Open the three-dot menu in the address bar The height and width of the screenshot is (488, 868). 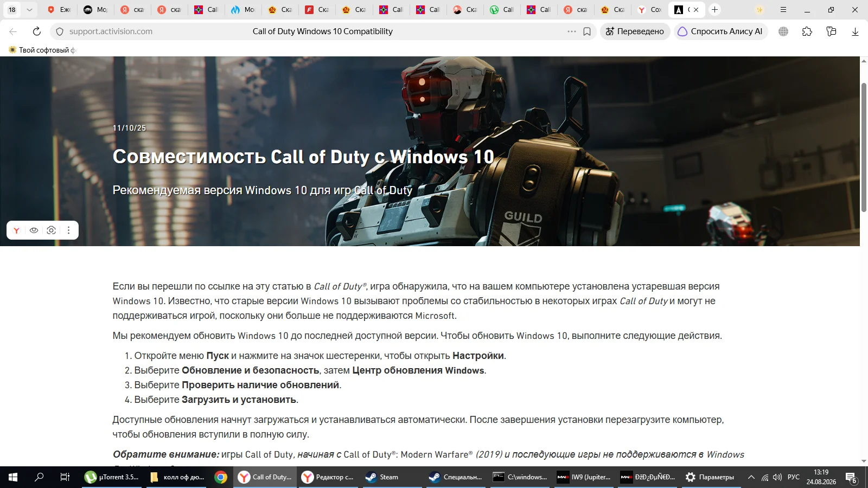pyautogui.click(x=572, y=31)
